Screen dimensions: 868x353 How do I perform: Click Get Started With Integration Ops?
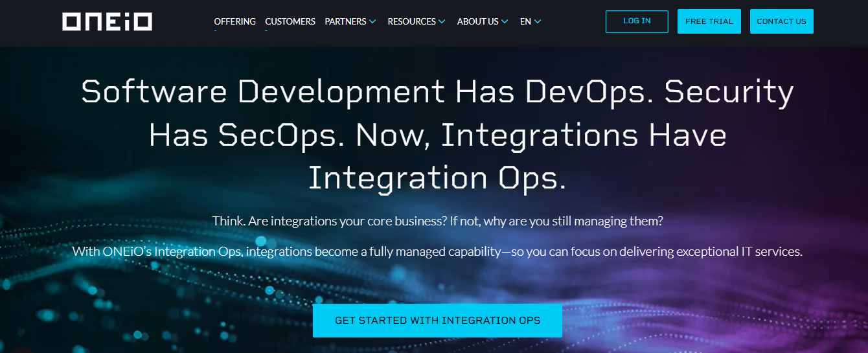(x=437, y=321)
